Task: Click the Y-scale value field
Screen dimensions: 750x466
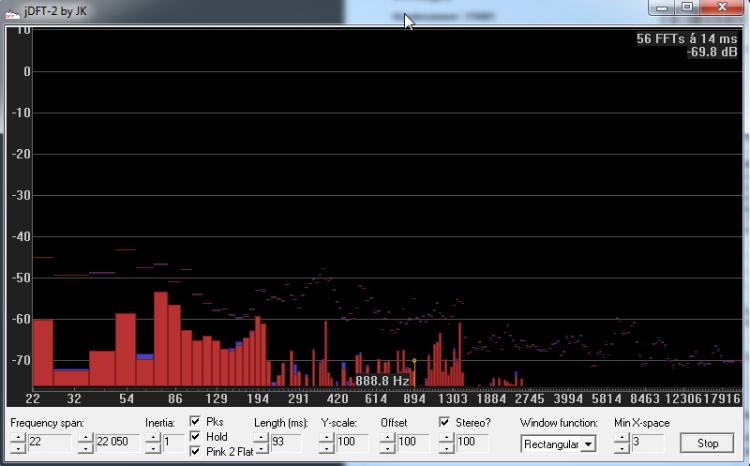Action: coord(350,443)
